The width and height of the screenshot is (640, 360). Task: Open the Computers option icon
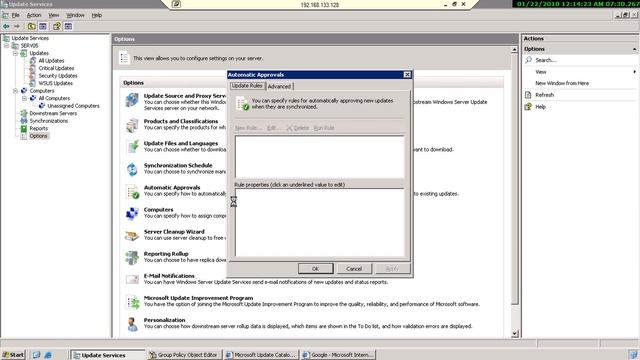132,213
